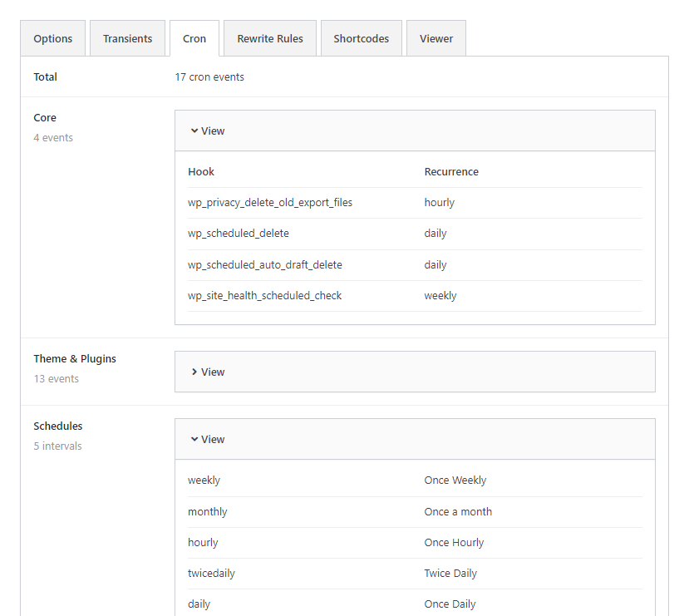
Task: Click the View label in Theme & Plugins
Action: click(213, 372)
